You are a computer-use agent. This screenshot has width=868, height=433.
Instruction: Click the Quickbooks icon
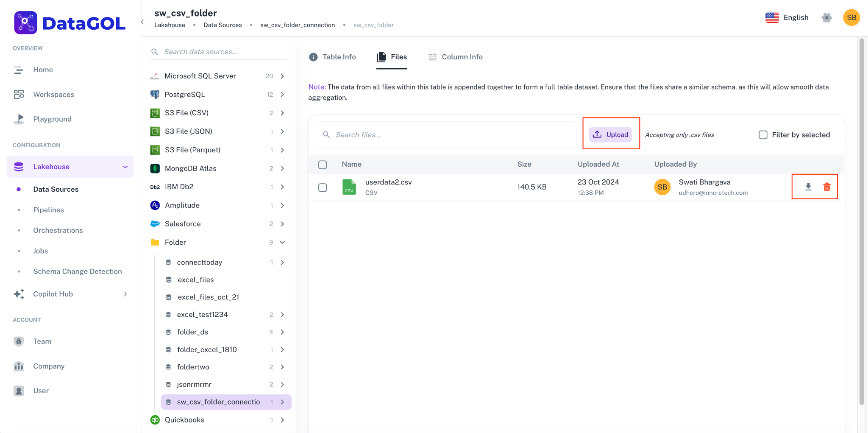[x=155, y=420]
